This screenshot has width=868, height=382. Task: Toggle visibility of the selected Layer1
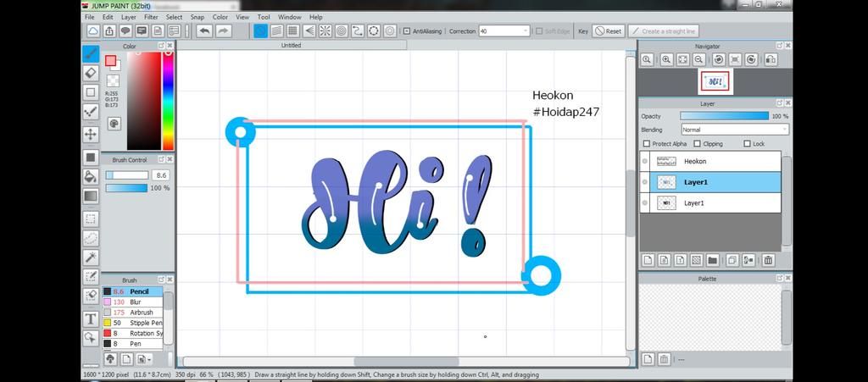(645, 182)
